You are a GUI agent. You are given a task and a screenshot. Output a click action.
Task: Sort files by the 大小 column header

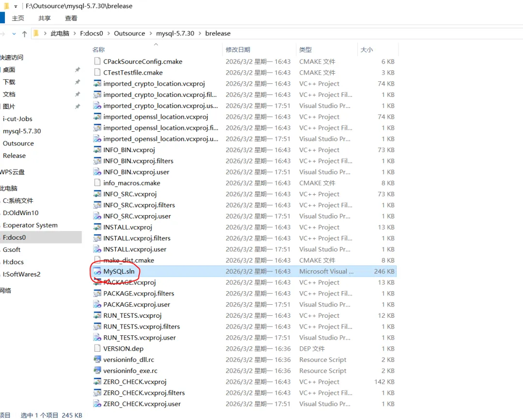tap(367, 49)
